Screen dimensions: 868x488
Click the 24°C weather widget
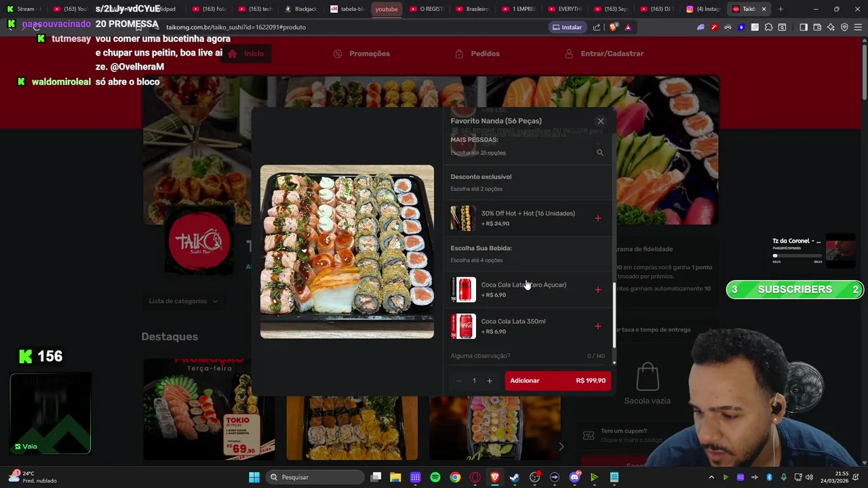(x=32, y=477)
